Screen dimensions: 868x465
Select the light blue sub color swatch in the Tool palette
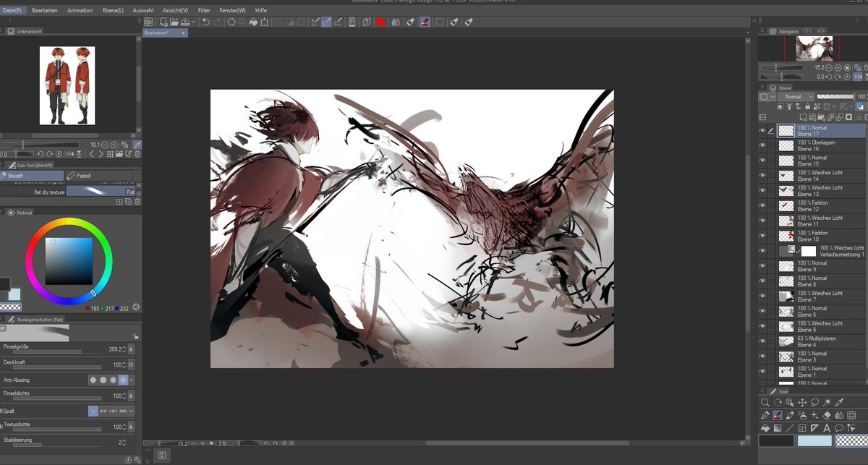[x=814, y=440]
